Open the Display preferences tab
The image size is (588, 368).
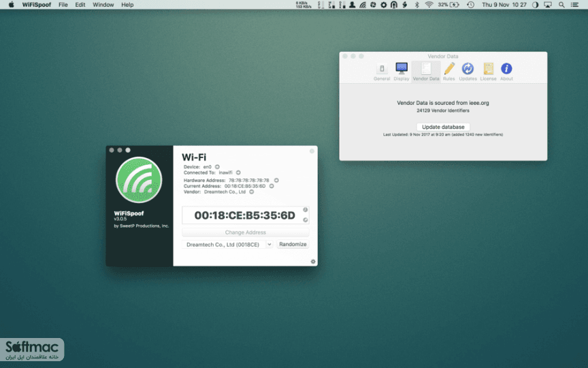coord(402,72)
